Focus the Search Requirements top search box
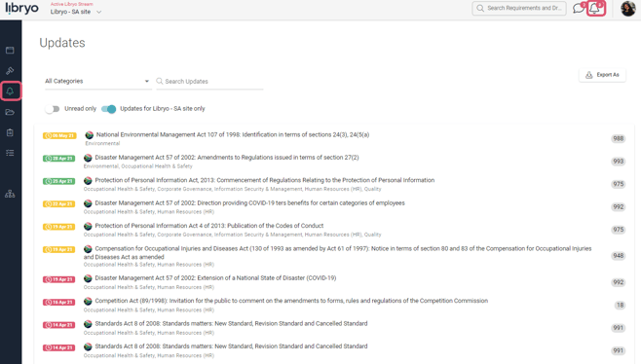Image resolution: width=641 pixels, height=364 pixels. pos(519,8)
